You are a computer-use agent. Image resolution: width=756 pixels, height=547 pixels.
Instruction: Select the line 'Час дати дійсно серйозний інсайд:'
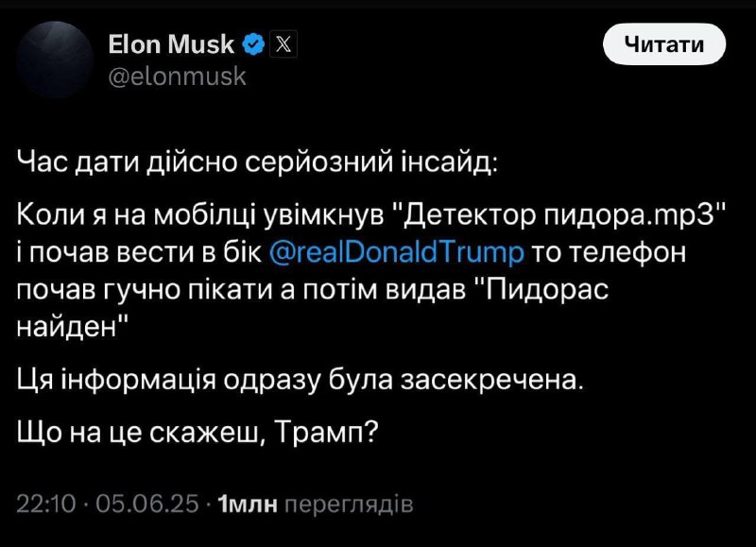pos(257,162)
